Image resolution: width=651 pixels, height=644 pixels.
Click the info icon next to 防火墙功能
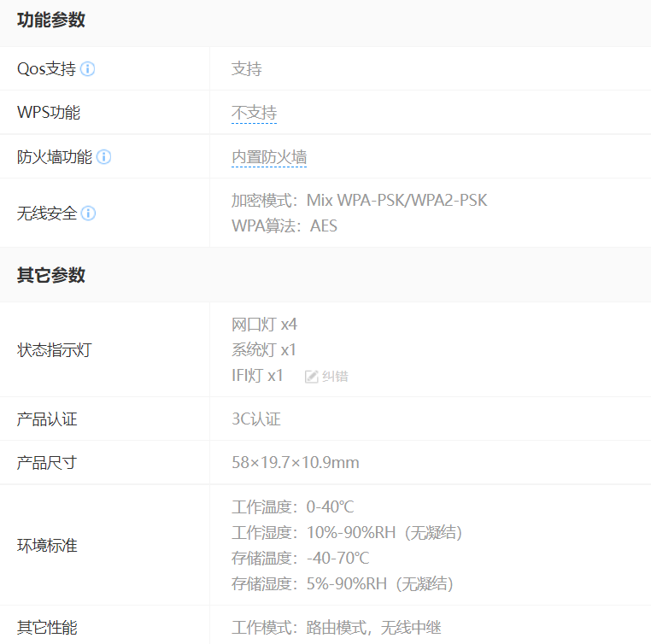pos(104,157)
